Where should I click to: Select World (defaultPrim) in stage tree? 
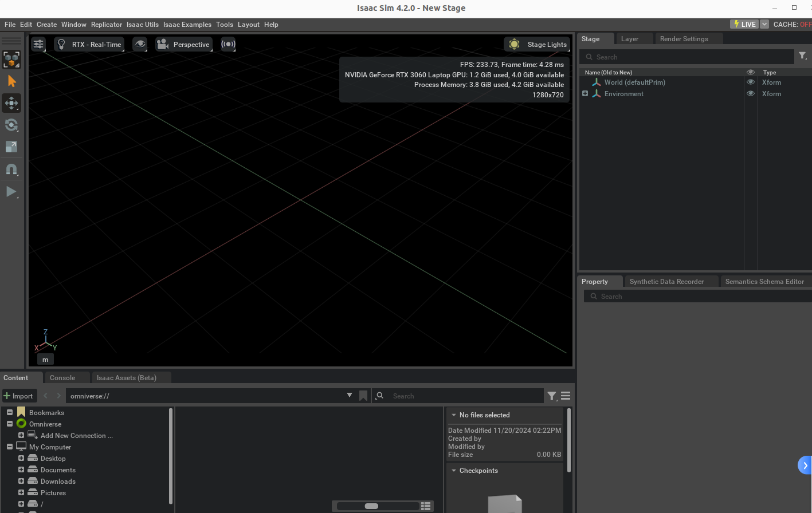635,82
